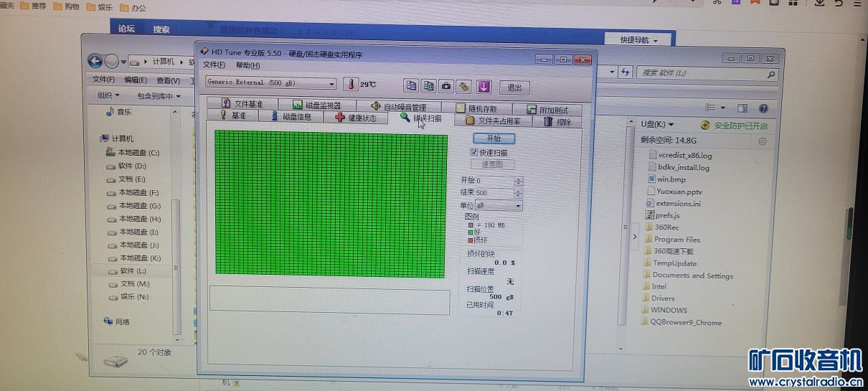Open the 磁盘监视器 tab
The height and width of the screenshot is (391, 868).
[316, 105]
